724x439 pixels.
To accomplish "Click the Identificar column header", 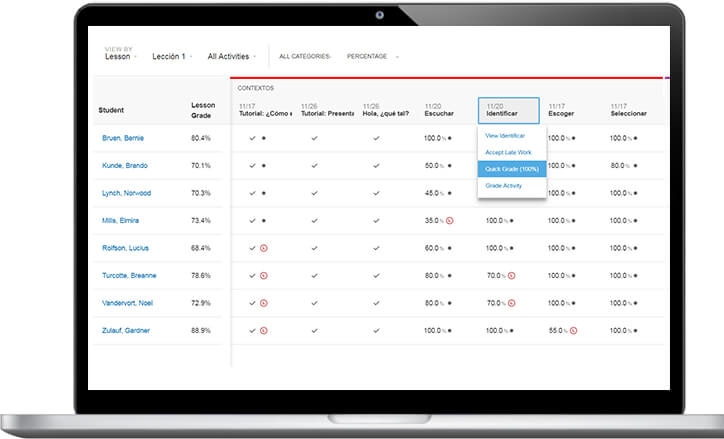I will (508, 109).
